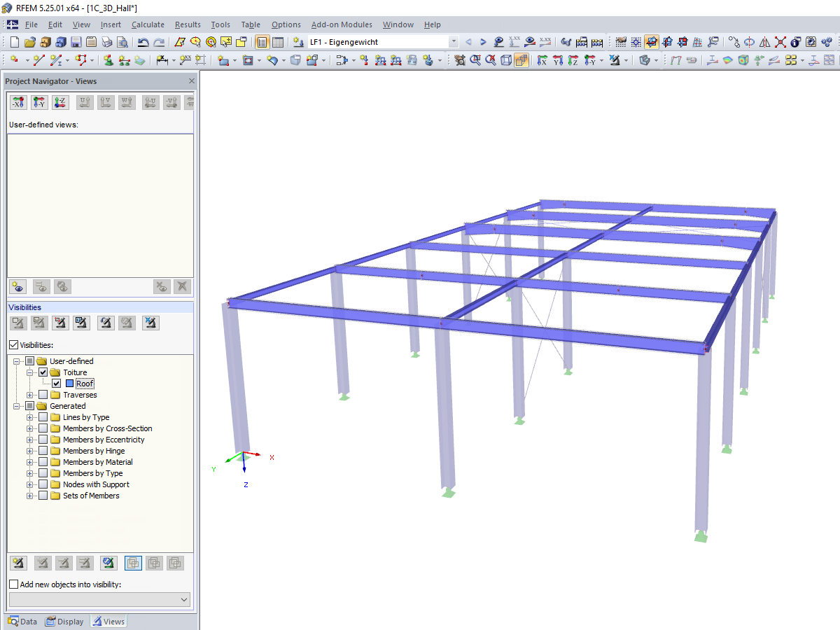Check the Members by Material checkbox
The height and width of the screenshot is (630, 840).
[43, 462]
